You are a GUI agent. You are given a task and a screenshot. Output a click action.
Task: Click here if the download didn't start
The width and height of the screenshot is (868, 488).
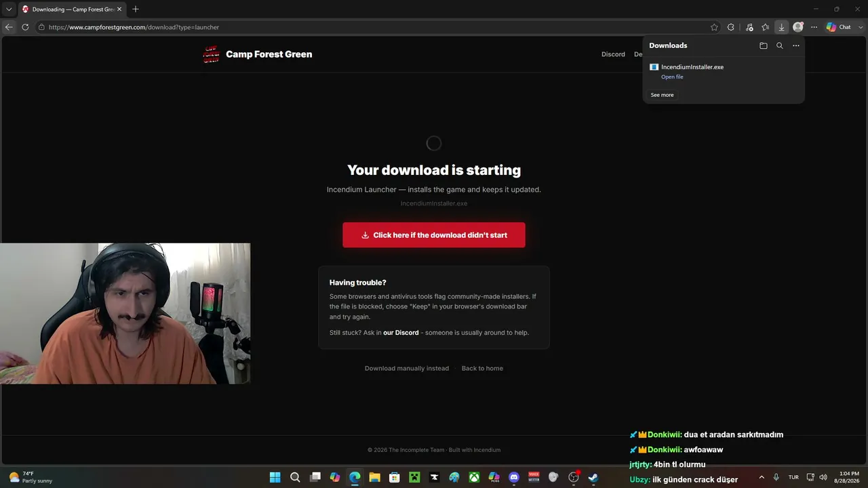[x=434, y=235]
